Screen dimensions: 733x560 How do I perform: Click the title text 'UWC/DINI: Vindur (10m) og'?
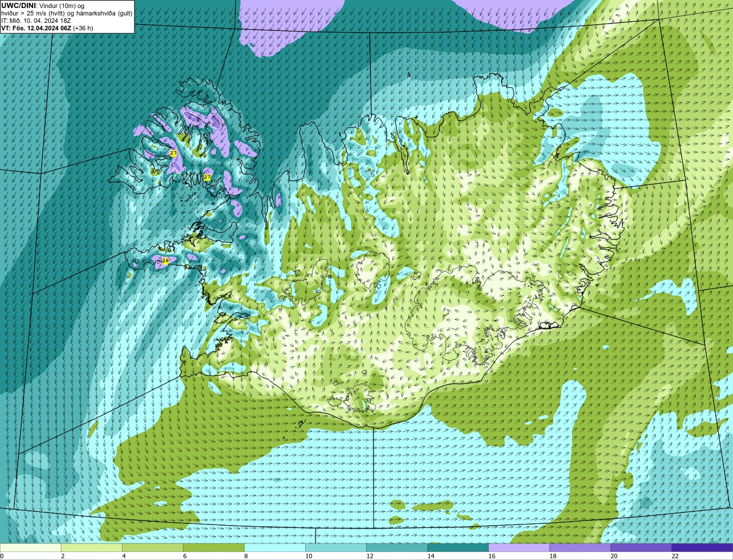tap(43, 6)
